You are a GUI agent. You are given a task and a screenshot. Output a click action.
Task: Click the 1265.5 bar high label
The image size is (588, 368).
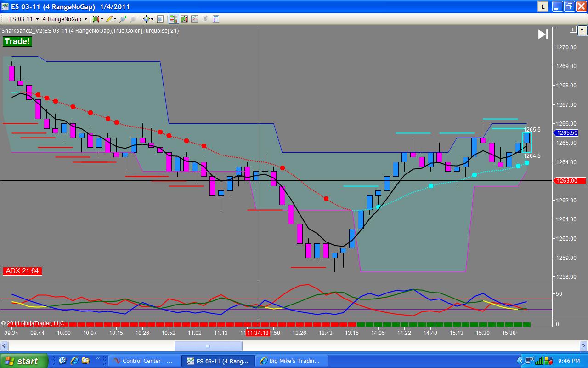pyautogui.click(x=532, y=130)
